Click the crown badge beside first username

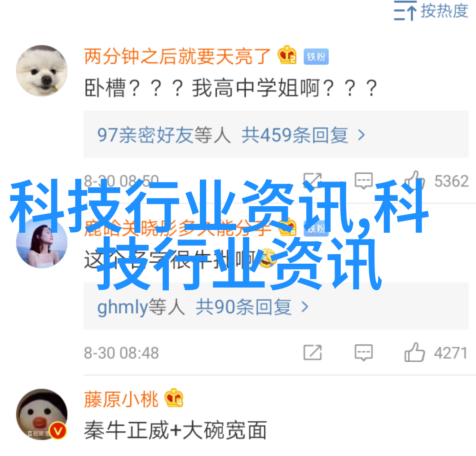pos(287,55)
